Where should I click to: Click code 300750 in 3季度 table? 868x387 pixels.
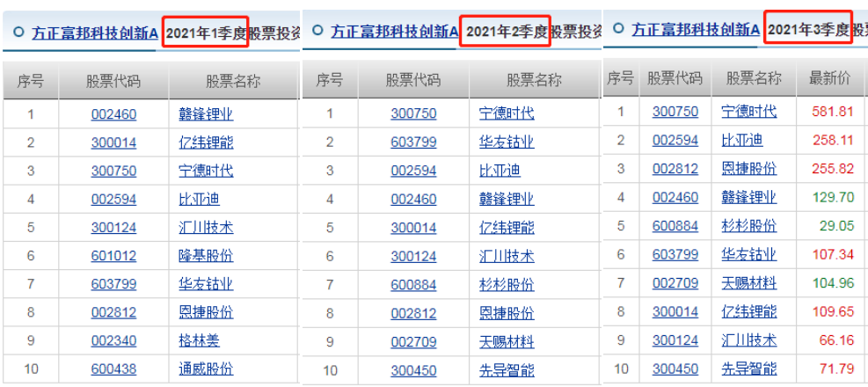(675, 112)
